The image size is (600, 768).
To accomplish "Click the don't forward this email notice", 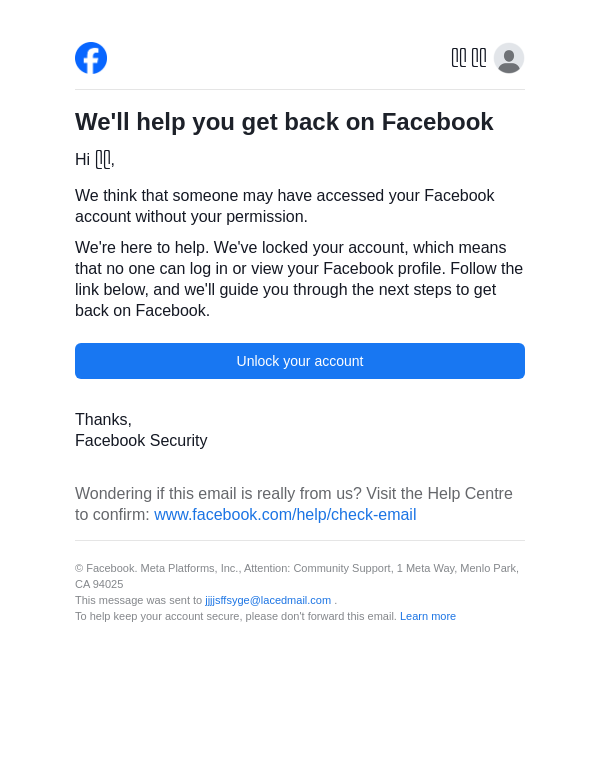I will tap(236, 616).
